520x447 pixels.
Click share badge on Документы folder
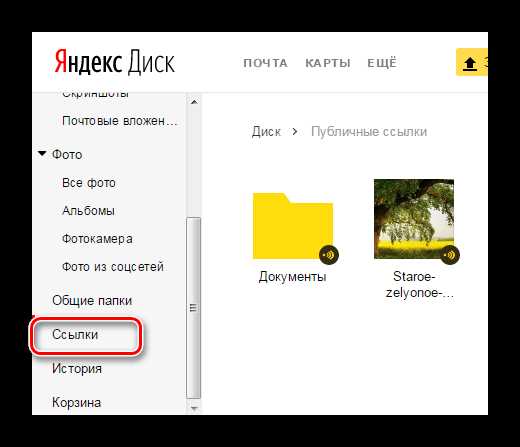[329, 255]
